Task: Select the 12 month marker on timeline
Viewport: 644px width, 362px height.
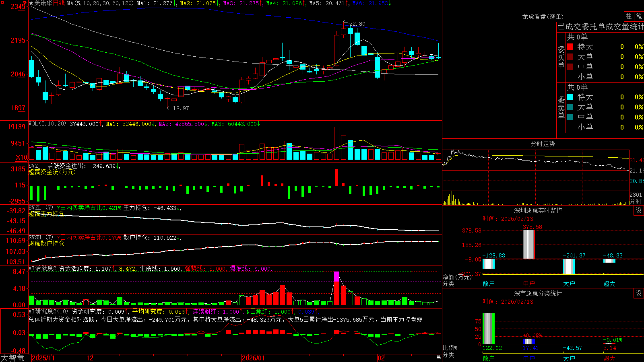Action: click(x=90, y=358)
